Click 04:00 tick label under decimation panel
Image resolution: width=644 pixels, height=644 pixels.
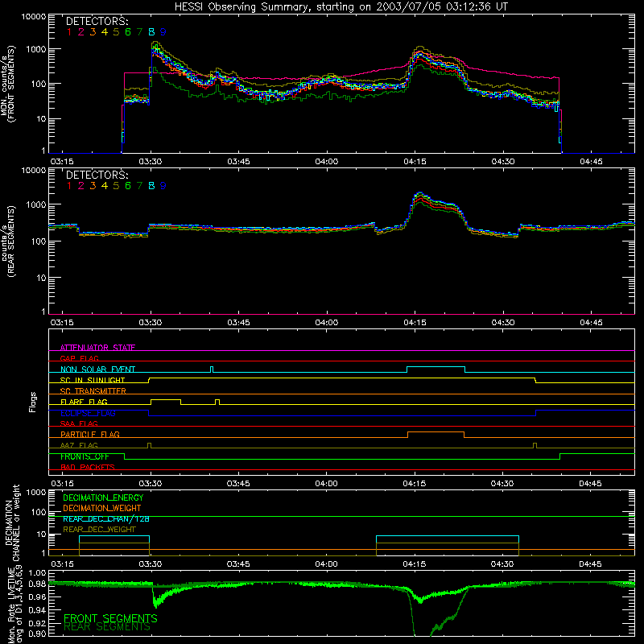327,564
